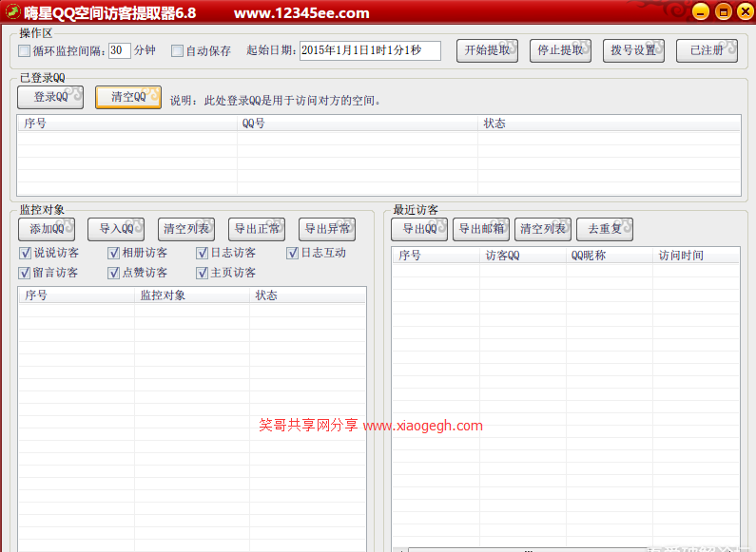Screen dimensions: 756x552
Task: Uncheck the 相册访客 checkbox
Action: pos(114,253)
